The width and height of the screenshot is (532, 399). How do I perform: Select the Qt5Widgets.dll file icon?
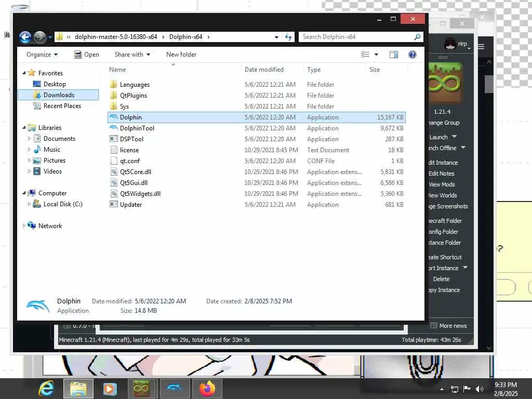click(114, 193)
